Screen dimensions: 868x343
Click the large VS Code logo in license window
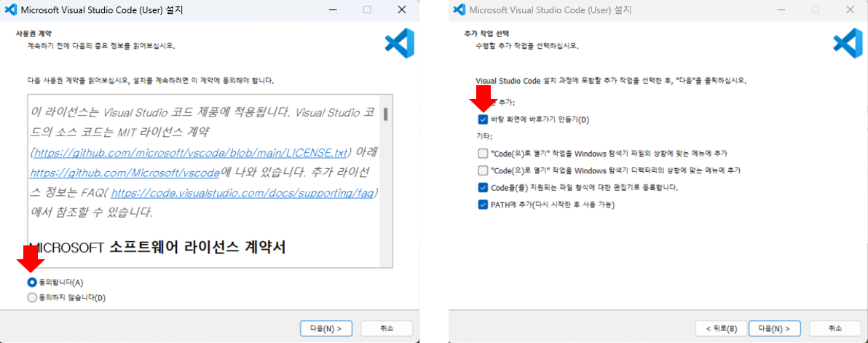click(399, 44)
